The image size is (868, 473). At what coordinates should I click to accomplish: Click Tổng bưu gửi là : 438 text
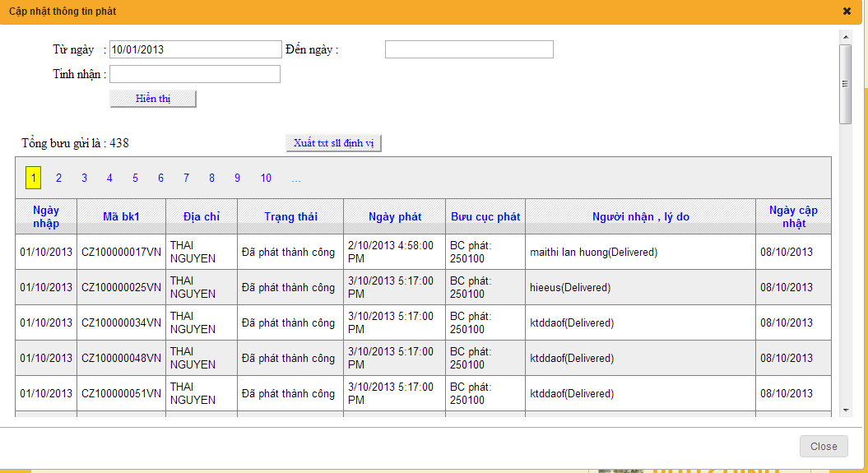pyautogui.click(x=76, y=143)
